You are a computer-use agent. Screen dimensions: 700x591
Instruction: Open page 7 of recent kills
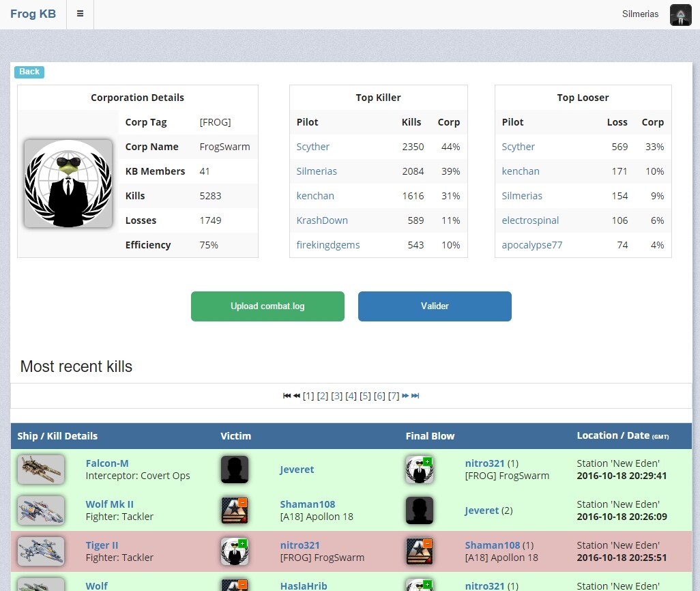(x=393, y=396)
